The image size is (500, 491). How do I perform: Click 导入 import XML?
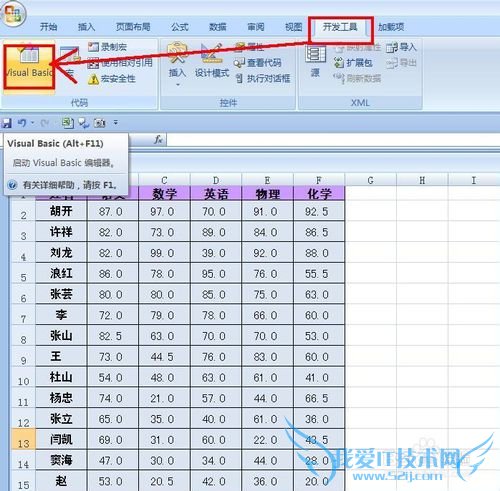[401, 47]
